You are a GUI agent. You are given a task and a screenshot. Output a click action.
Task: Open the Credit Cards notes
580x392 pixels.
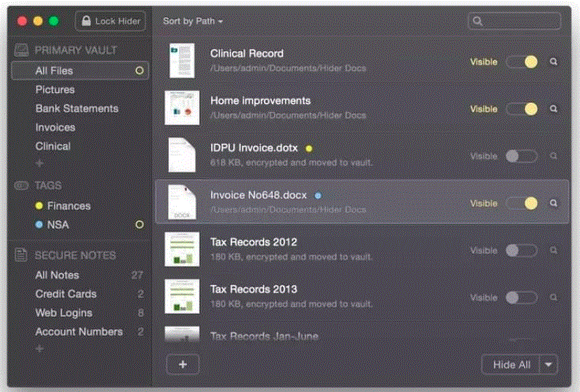point(66,294)
